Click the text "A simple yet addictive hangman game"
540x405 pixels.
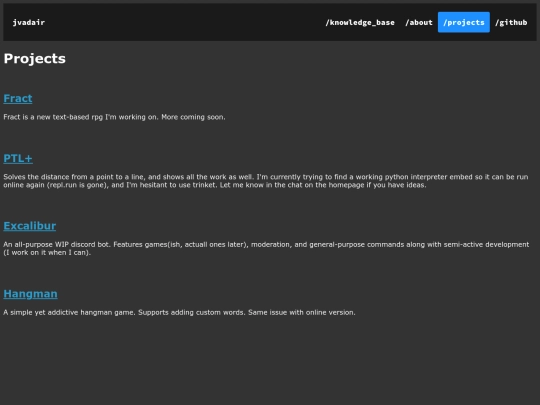click(x=69, y=312)
